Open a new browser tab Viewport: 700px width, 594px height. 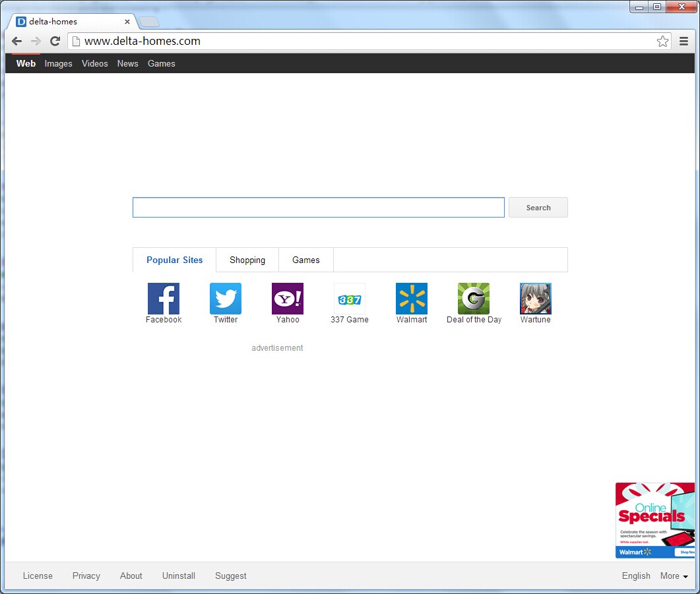148,22
